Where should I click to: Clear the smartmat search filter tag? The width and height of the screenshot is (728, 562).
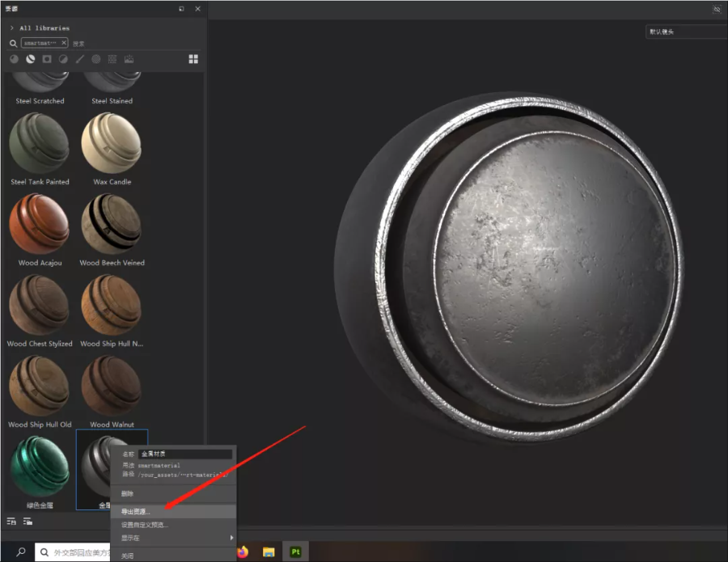(x=64, y=43)
